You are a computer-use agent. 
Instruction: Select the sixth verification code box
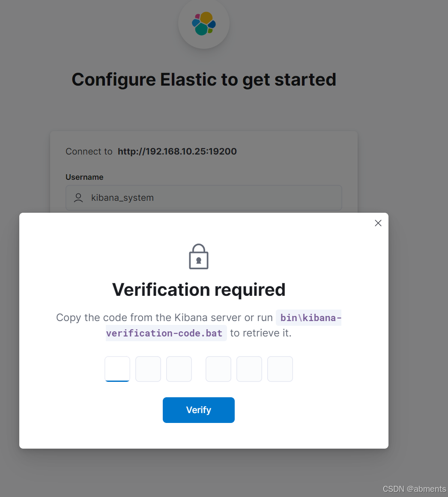tap(280, 369)
